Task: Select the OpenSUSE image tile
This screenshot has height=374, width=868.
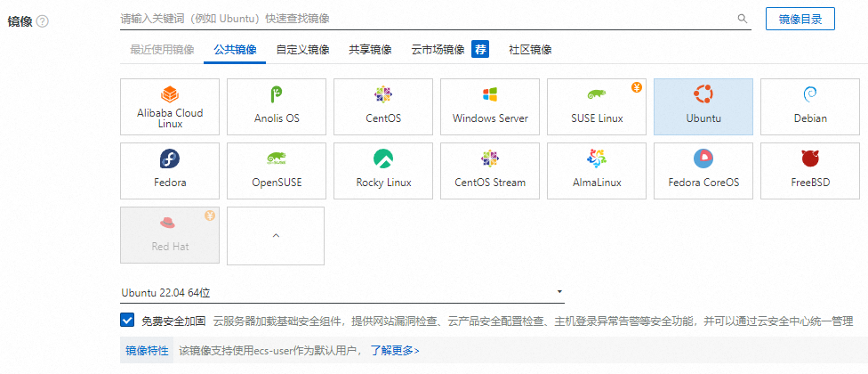Action: [x=277, y=171]
